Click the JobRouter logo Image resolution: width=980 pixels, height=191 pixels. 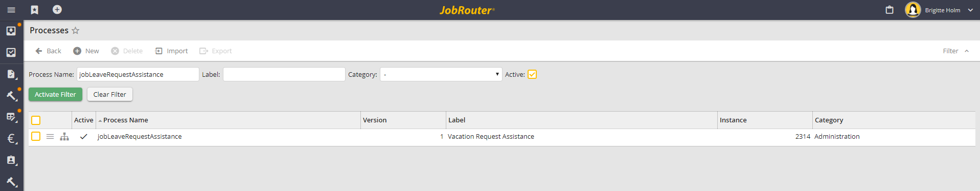click(x=467, y=10)
